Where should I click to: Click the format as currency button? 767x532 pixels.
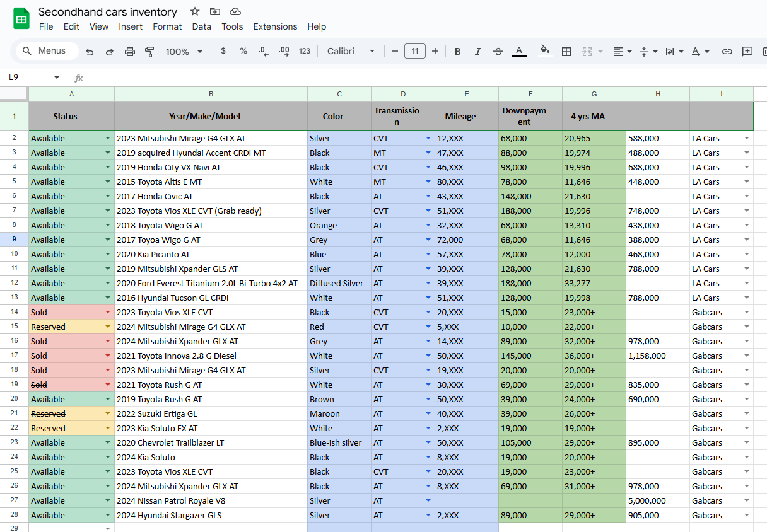click(223, 52)
